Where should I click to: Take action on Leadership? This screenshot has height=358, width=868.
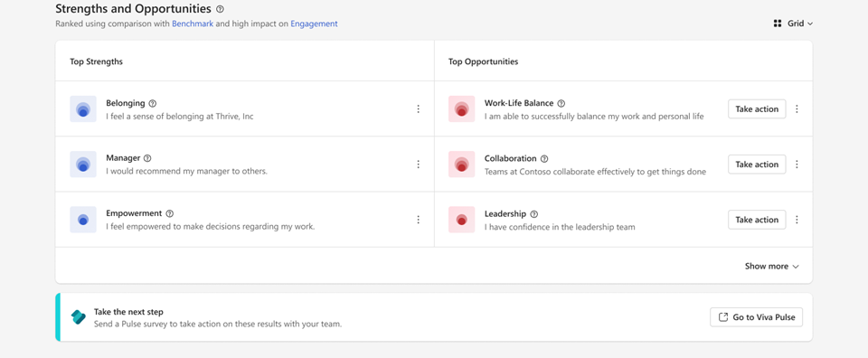pos(757,220)
